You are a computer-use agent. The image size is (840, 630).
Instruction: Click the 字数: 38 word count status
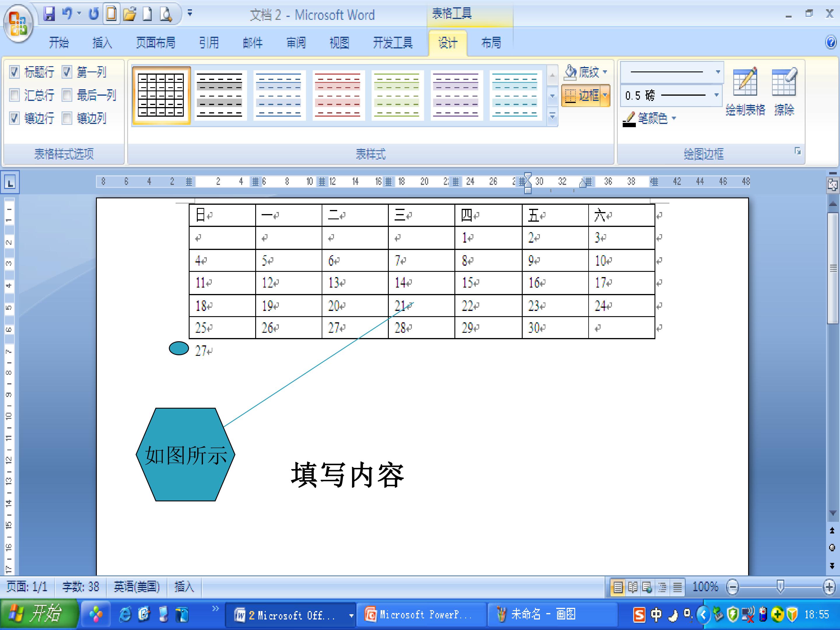pyautogui.click(x=80, y=587)
